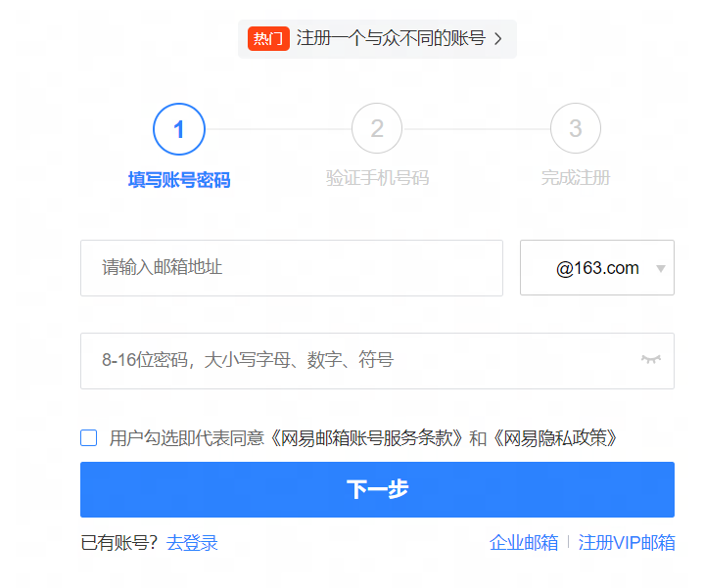Focus the password input field
This screenshot has height=588, width=704.
tap(377, 361)
